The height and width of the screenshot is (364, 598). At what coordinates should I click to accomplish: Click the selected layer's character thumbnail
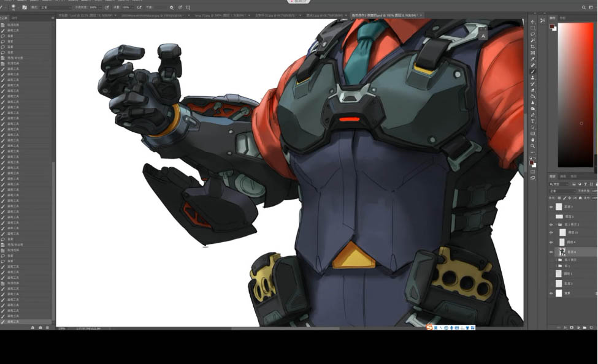pyautogui.click(x=562, y=252)
